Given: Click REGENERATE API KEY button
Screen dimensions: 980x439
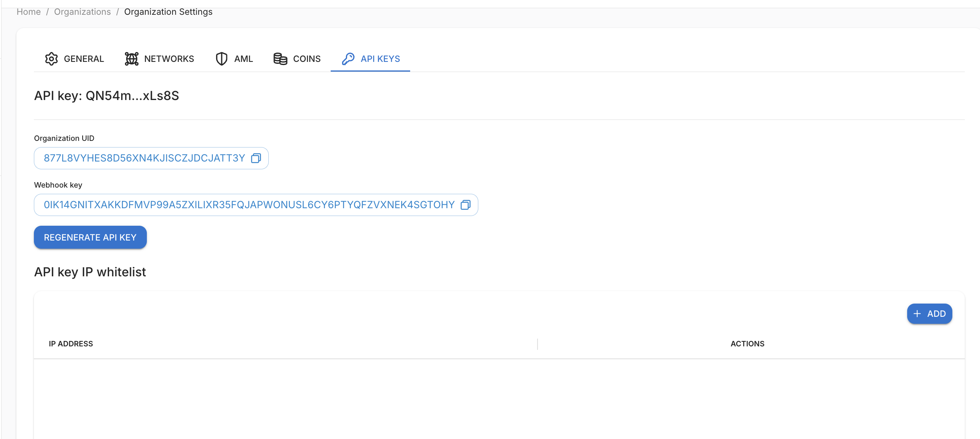Looking at the screenshot, I should coord(90,237).
